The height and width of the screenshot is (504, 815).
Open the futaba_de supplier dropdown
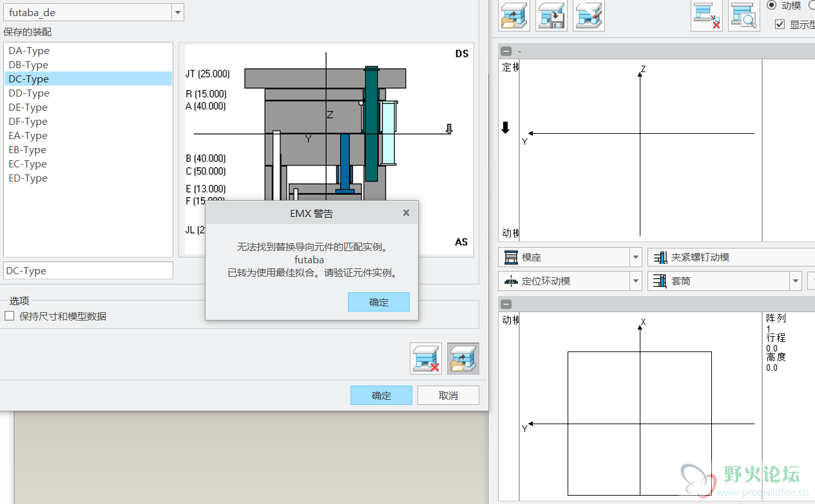178,12
